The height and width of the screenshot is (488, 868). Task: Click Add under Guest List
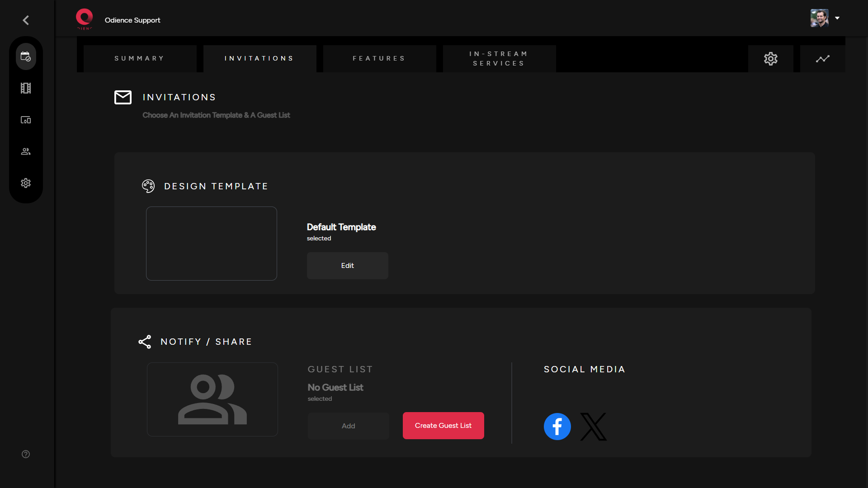pos(348,426)
